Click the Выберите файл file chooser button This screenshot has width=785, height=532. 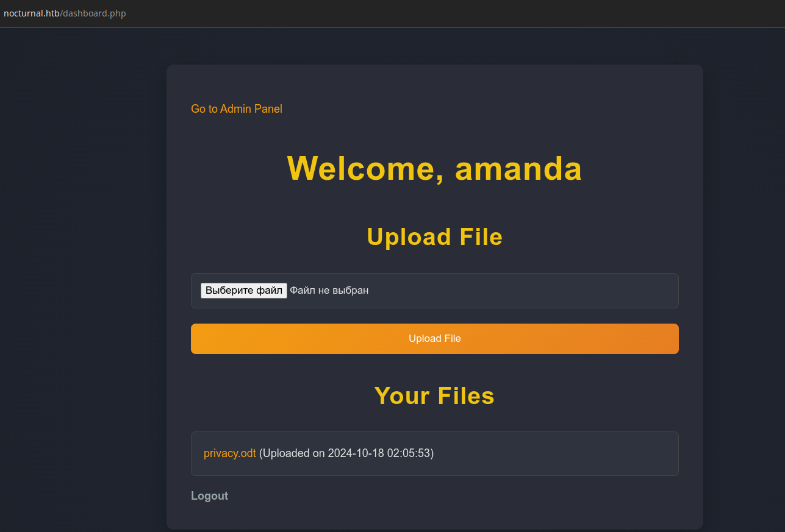point(244,291)
